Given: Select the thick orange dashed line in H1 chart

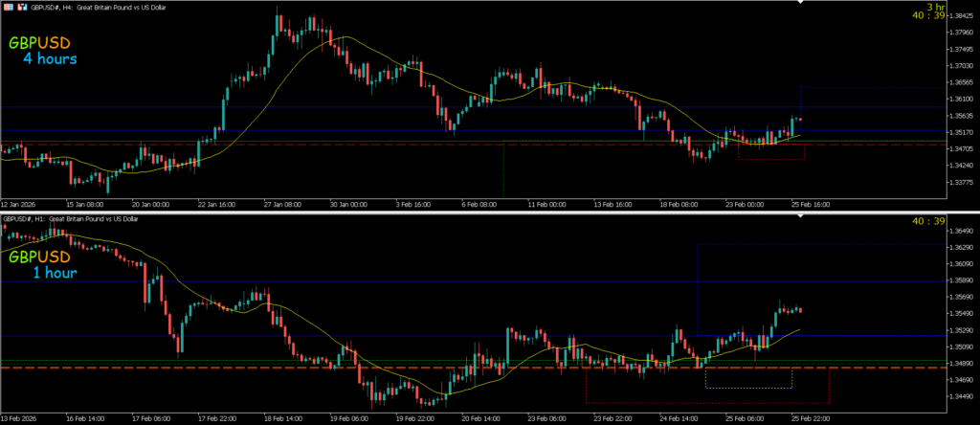Looking at the screenshot, I should click(287, 369).
